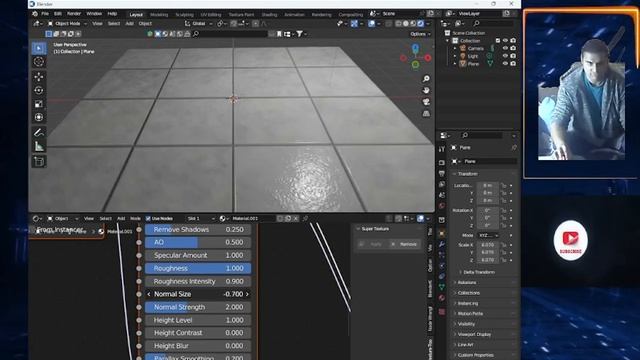Toggle the Collection exclude checkbox

[x=498, y=40]
